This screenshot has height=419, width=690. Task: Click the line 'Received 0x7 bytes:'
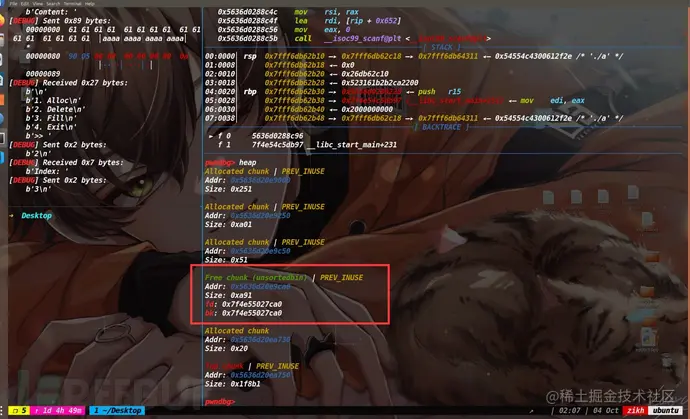pyautogui.click(x=83, y=162)
